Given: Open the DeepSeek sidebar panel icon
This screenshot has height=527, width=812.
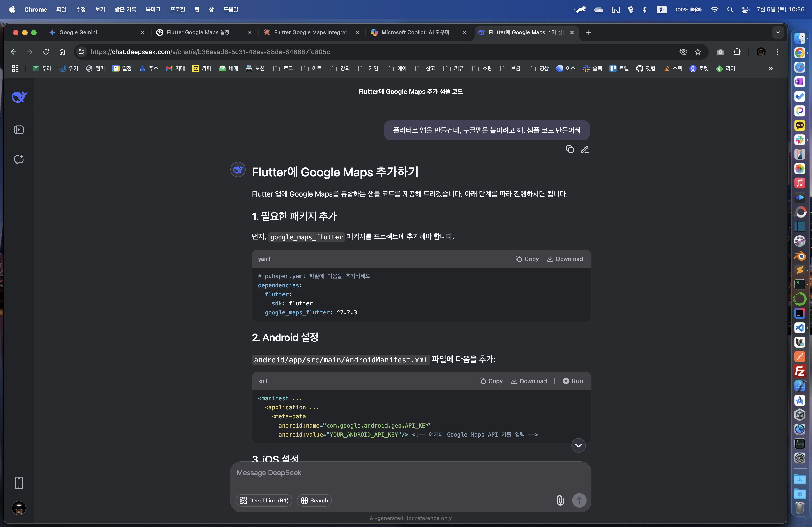Looking at the screenshot, I should pyautogui.click(x=19, y=130).
